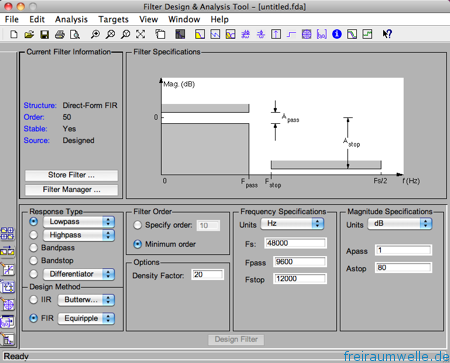Open the Edit menu
This screenshot has width=450, height=363.
pos(37,19)
